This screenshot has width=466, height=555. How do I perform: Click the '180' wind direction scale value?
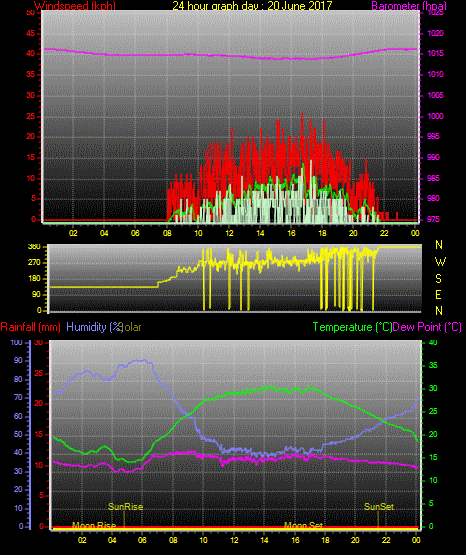(x=35, y=279)
